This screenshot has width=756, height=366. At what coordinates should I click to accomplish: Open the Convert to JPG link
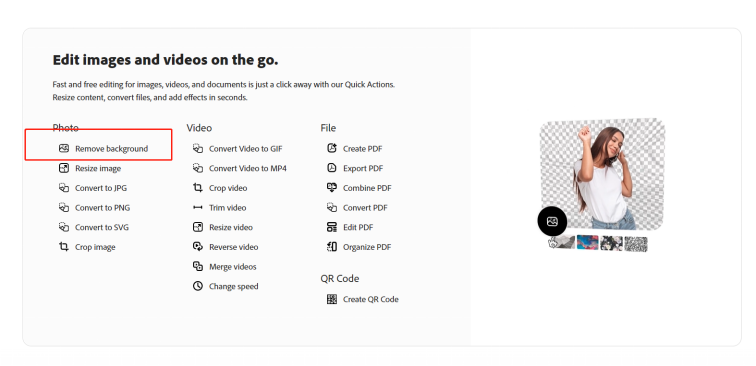click(x=101, y=188)
